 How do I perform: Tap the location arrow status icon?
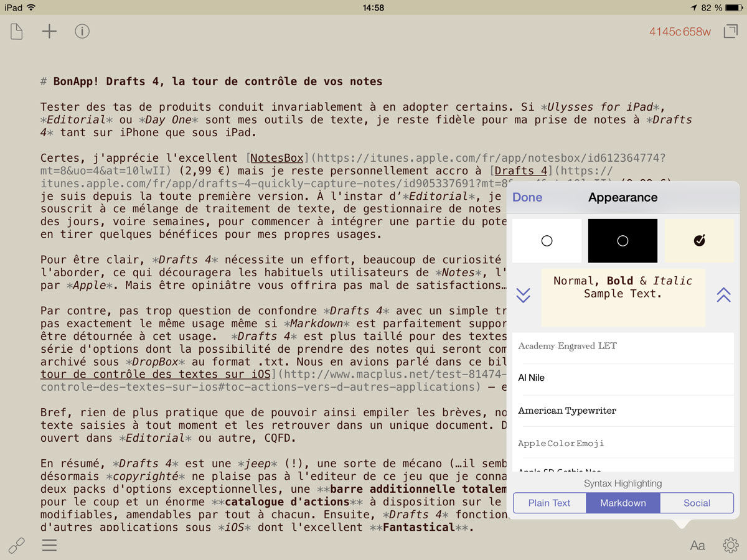tap(693, 7)
